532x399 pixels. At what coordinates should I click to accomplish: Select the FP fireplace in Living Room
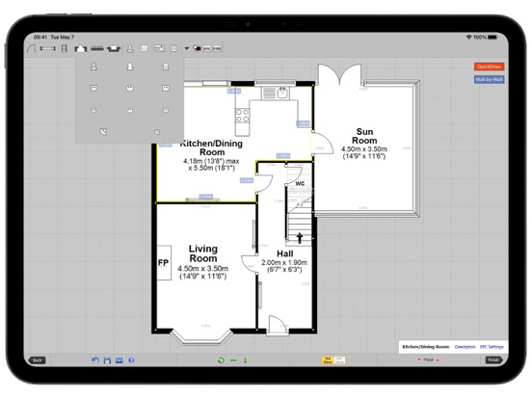(164, 262)
